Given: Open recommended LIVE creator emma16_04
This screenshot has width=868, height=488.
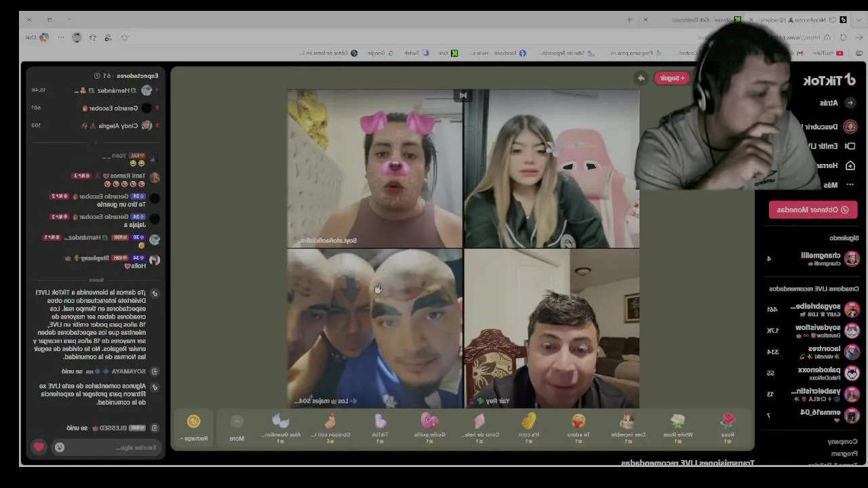Looking at the screenshot, I should (x=814, y=414).
